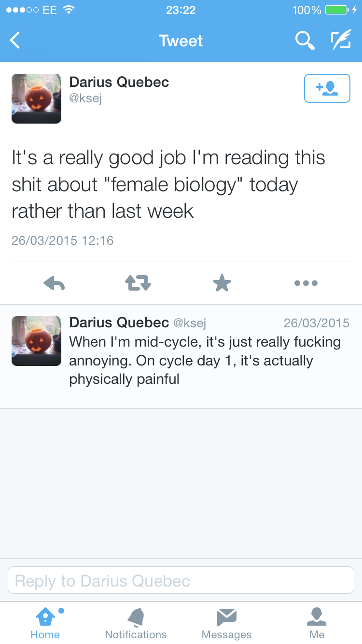362x644 pixels.
Task: Open the Me profile tab
Action: (x=317, y=623)
